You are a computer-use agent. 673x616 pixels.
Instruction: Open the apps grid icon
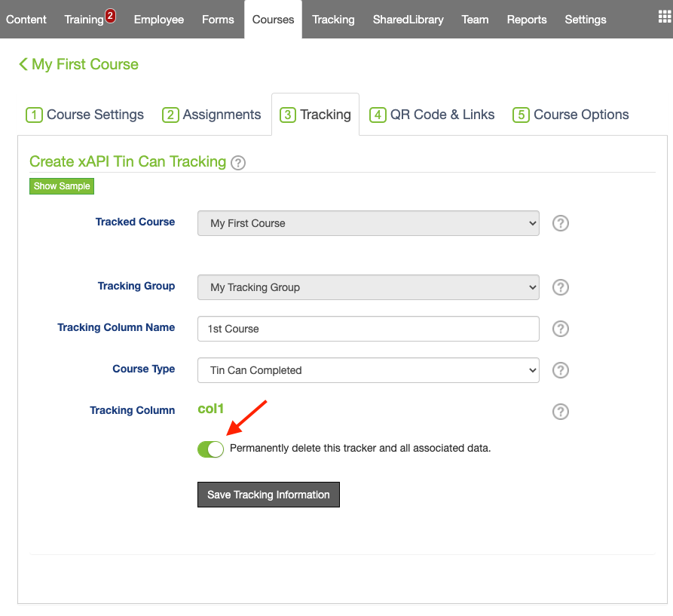[665, 17]
